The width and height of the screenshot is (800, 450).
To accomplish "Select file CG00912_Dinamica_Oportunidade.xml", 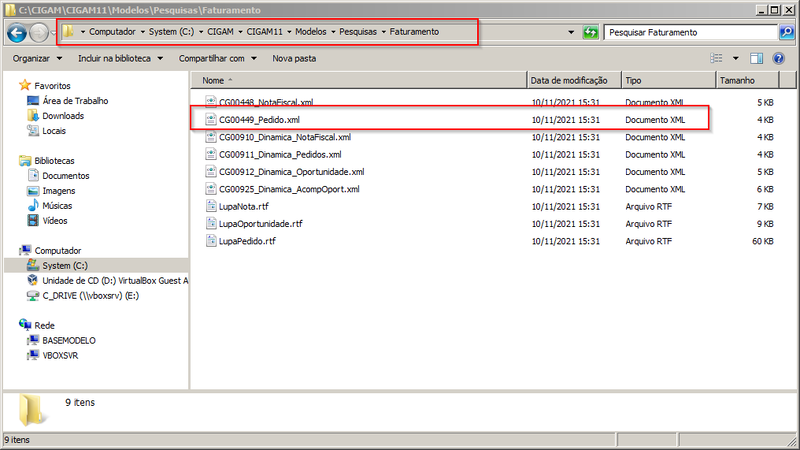I will pyautogui.click(x=291, y=172).
